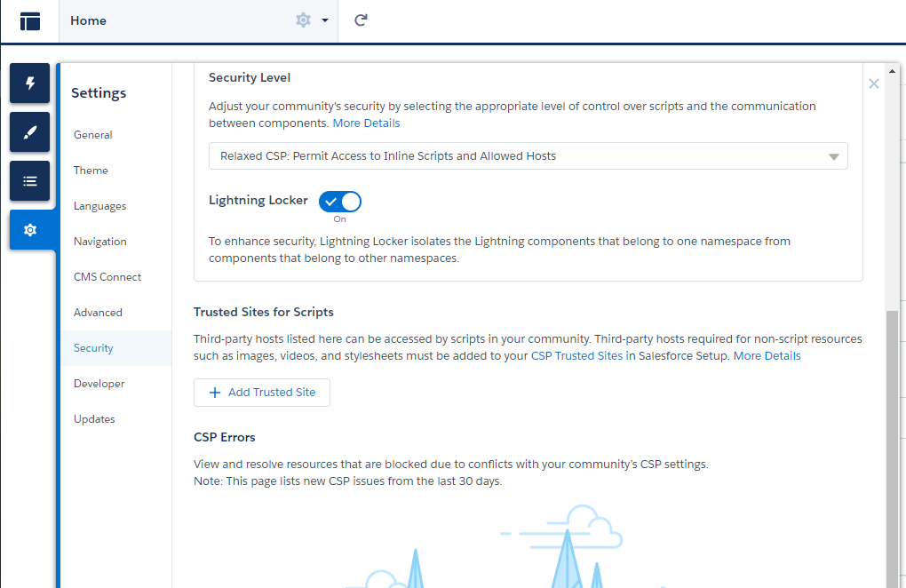This screenshot has height=588, width=906.
Task: Click the page properties gear icon
Action: [x=304, y=20]
